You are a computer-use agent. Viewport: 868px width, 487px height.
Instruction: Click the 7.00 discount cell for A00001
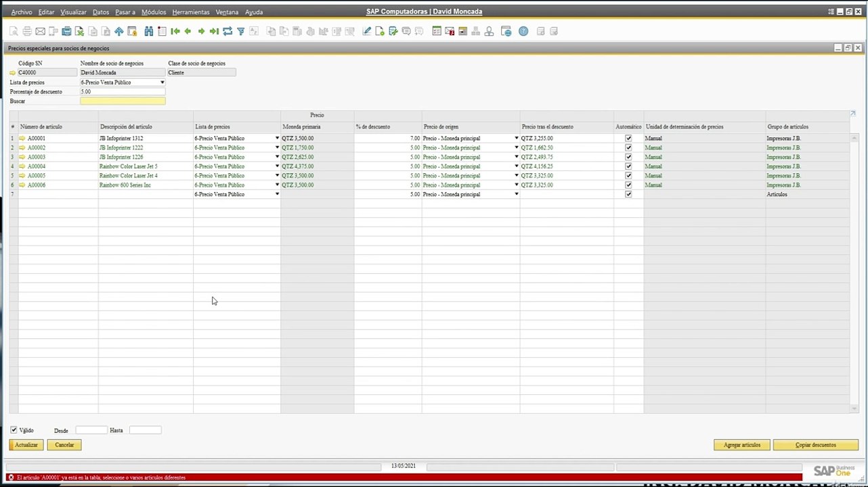coord(388,139)
